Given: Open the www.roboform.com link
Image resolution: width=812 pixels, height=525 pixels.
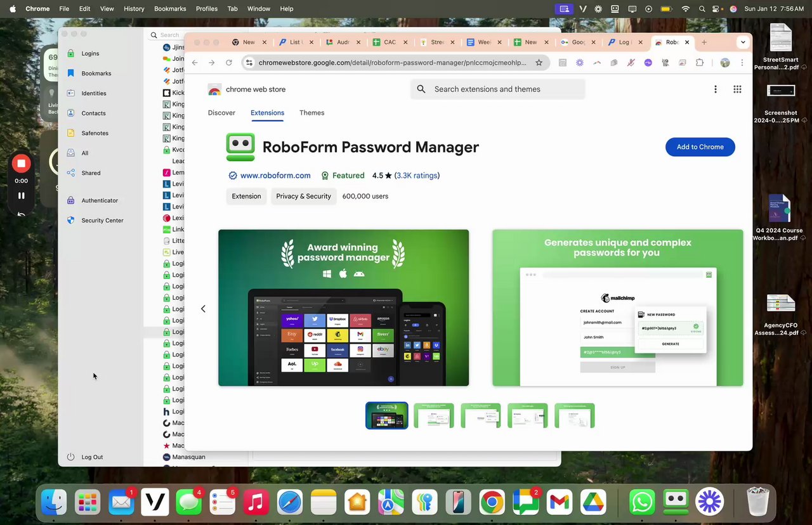Looking at the screenshot, I should click(275, 176).
